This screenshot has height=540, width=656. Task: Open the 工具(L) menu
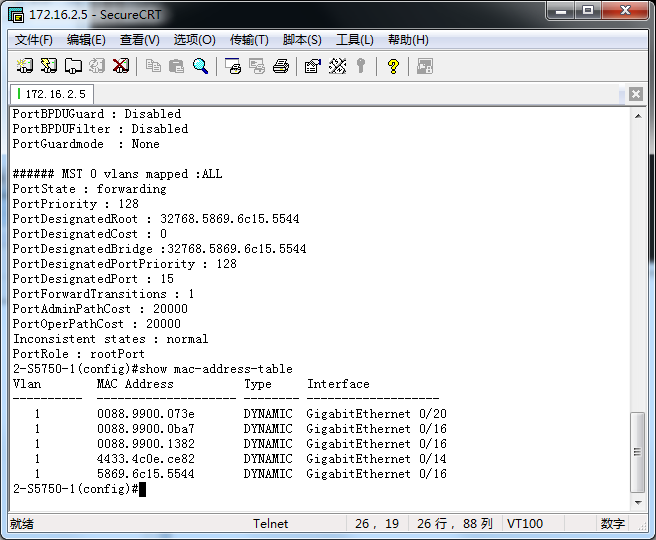[x=354, y=40]
